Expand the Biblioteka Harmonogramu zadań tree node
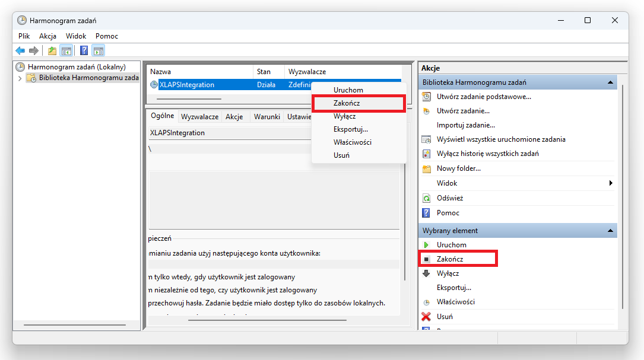 (x=20, y=78)
